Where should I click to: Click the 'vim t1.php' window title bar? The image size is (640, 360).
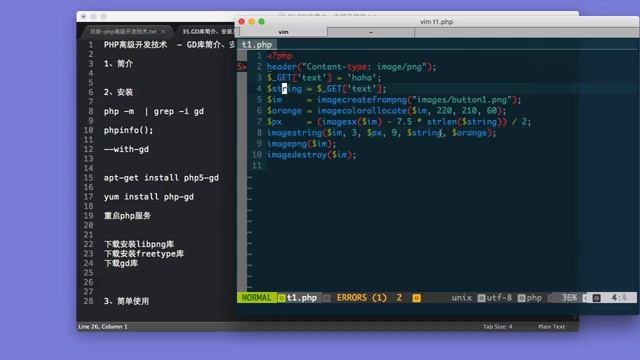click(436, 22)
